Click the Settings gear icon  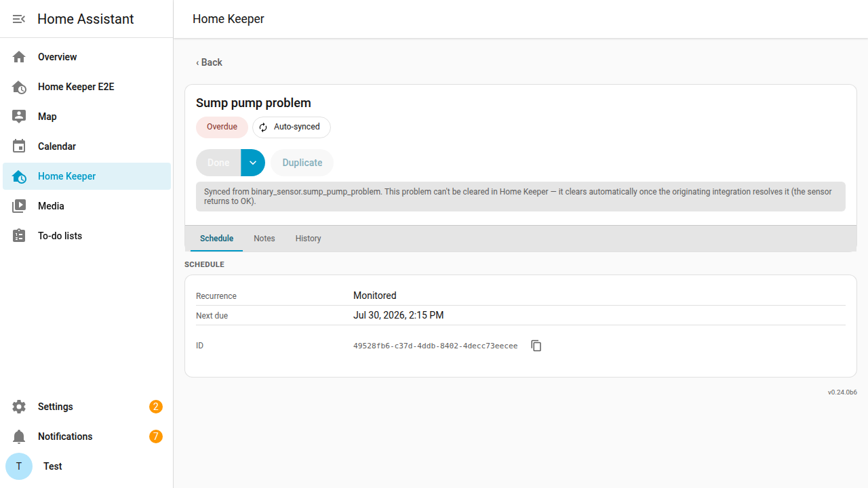[x=19, y=407]
